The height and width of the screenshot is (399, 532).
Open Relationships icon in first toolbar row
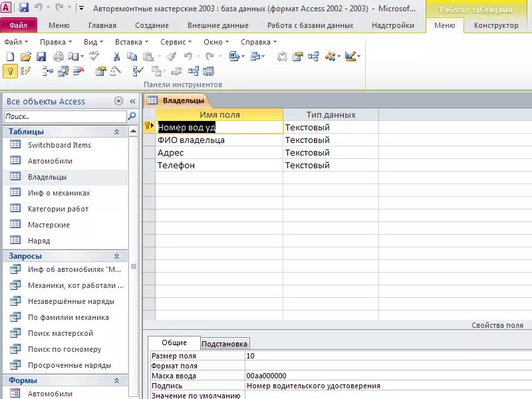click(x=313, y=57)
